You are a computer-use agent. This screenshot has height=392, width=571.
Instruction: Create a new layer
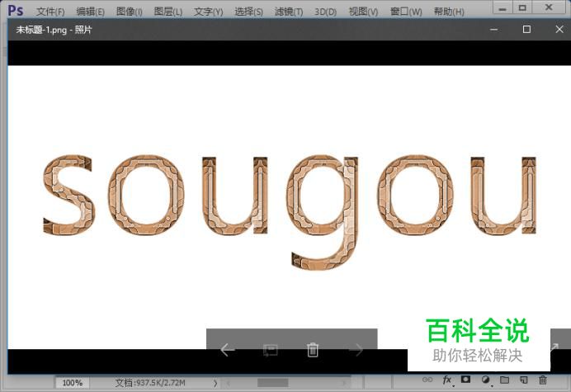pos(524,380)
